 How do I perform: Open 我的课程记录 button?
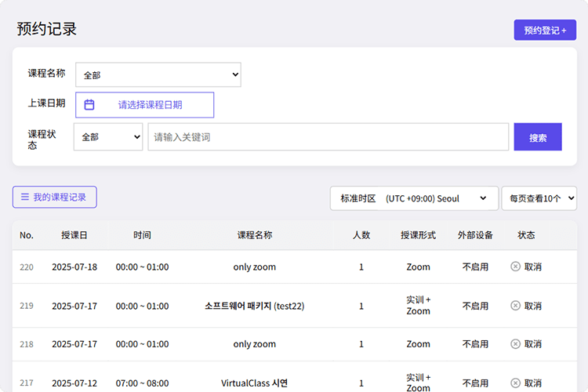pyautogui.click(x=55, y=197)
